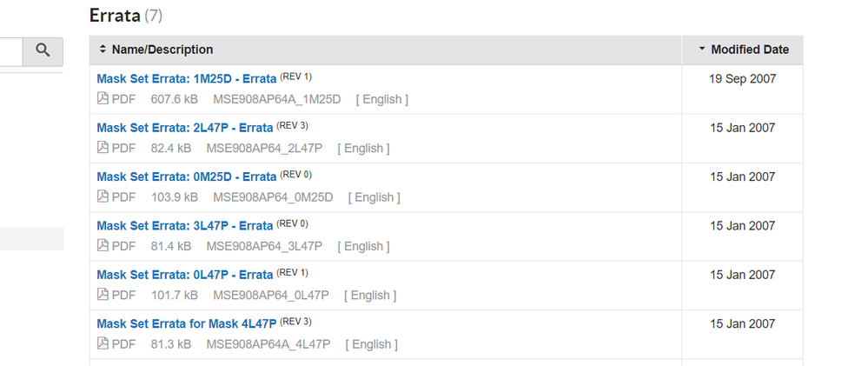Image resolution: width=868 pixels, height=366 pixels.
Task: Click the search magnifier icon button
Action: click(x=43, y=51)
